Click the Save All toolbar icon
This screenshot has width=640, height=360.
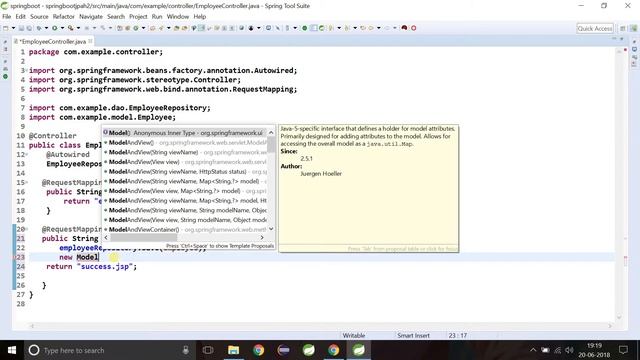(x=29, y=28)
